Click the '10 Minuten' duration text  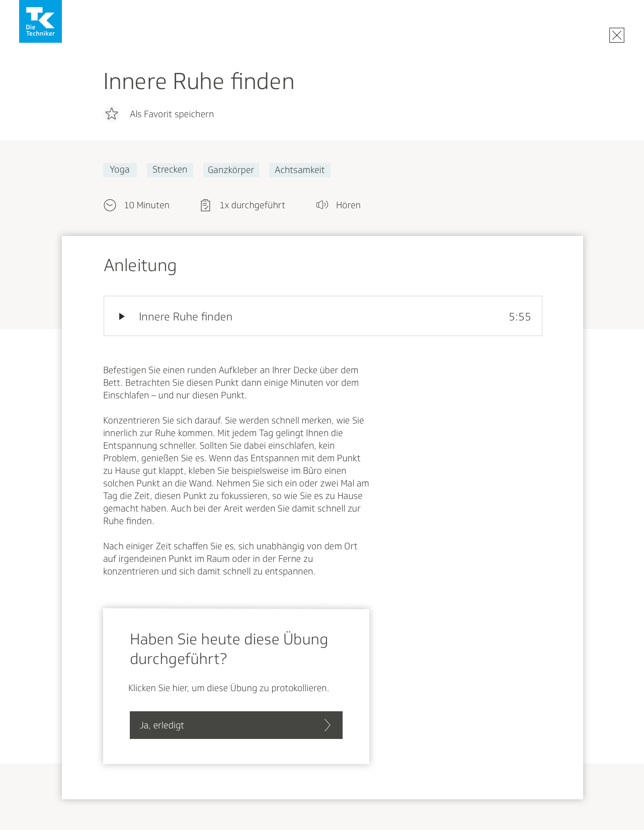point(146,205)
